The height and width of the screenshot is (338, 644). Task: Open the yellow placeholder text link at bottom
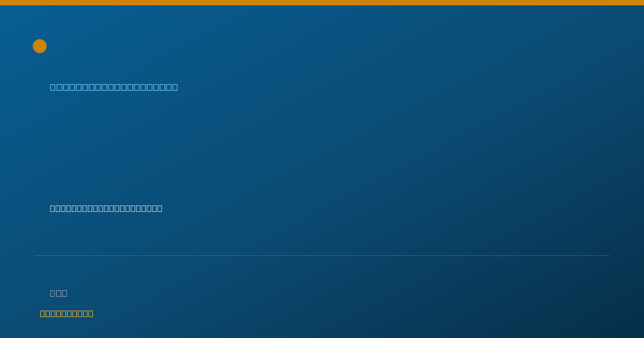[x=67, y=313]
